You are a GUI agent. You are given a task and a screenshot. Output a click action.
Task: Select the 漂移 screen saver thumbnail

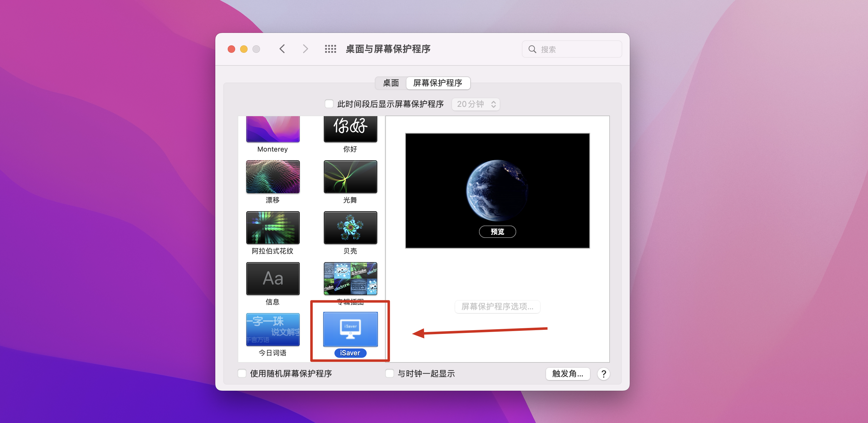[273, 177]
